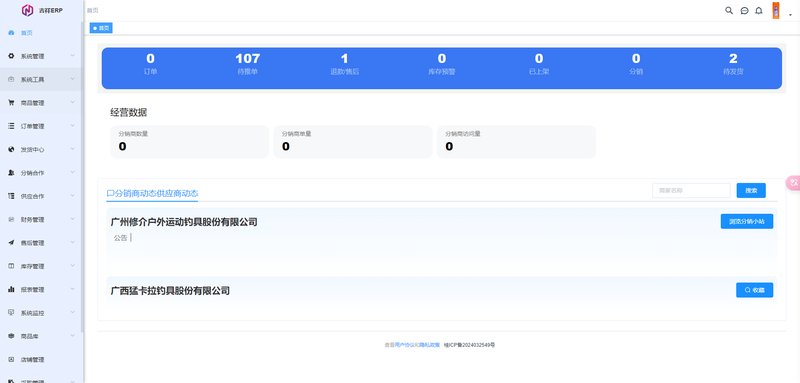Viewport: 800px width, 383px height.
Task: Expand 财务管理 using its chevron
Action: (x=72, y=219)
